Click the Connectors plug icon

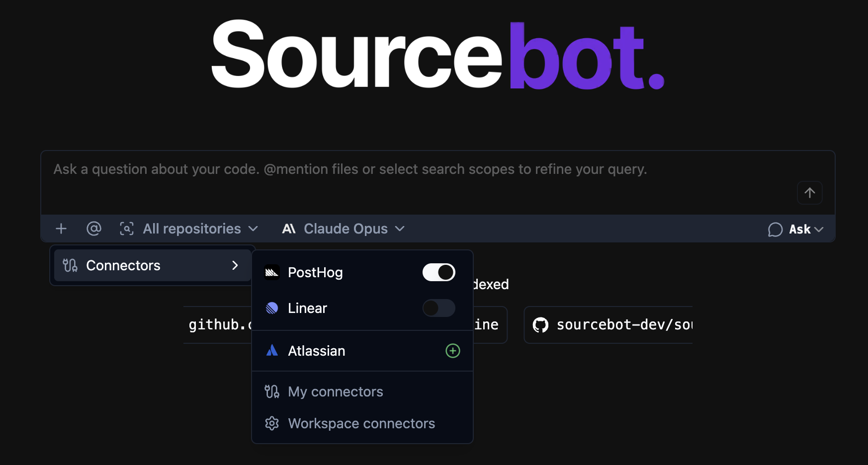(70, 265)
